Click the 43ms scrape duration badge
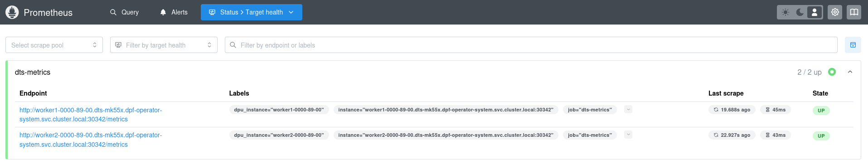 point(776,135)
